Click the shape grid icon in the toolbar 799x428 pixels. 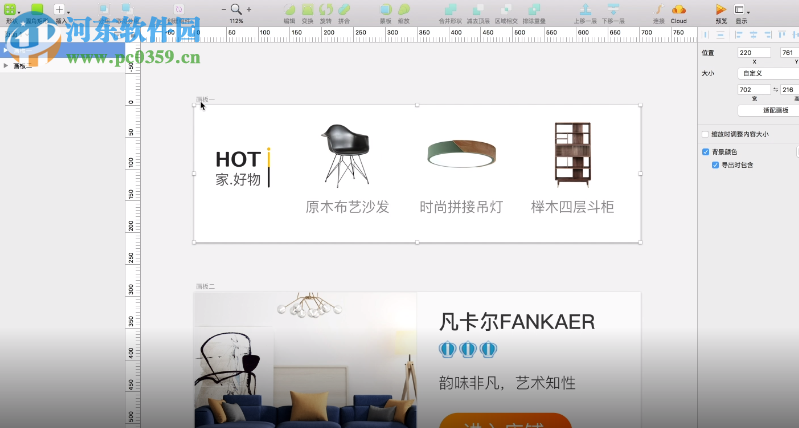pyautogui.click(x=10, y=9)
